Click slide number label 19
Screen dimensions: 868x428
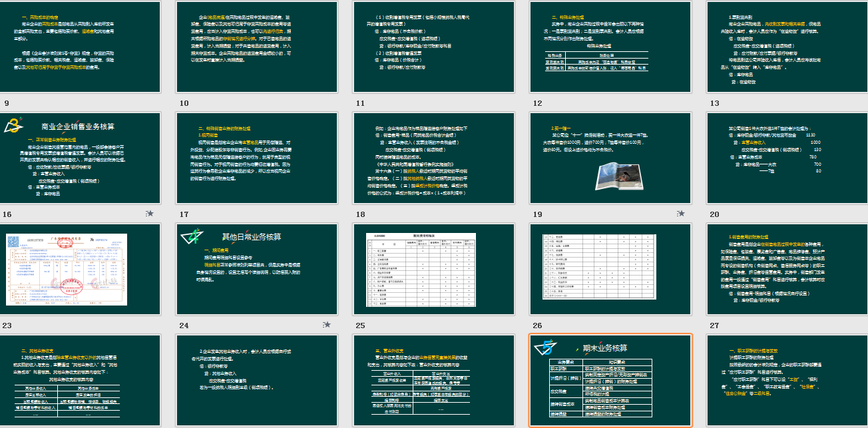coord(537,214)
